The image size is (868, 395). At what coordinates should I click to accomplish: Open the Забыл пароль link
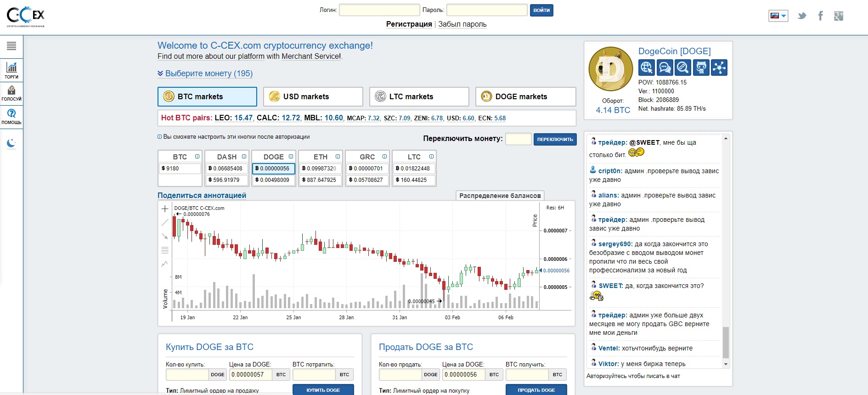[462, 24]
